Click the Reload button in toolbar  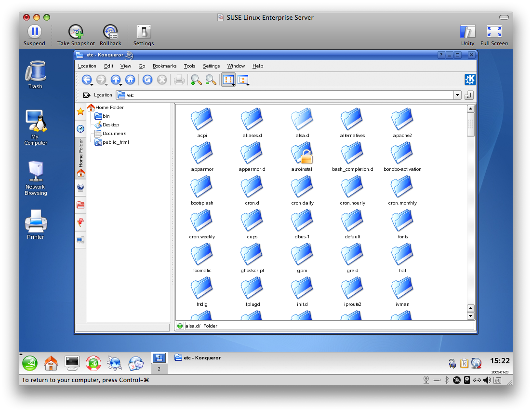click(147, 80)
